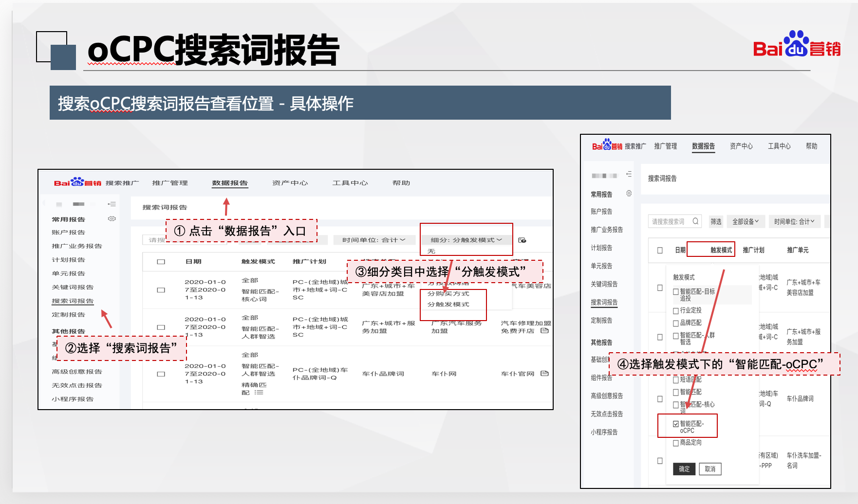Open the 细分: 分触发模式 dropdown
858x504 pixels.
click(466, 240)
